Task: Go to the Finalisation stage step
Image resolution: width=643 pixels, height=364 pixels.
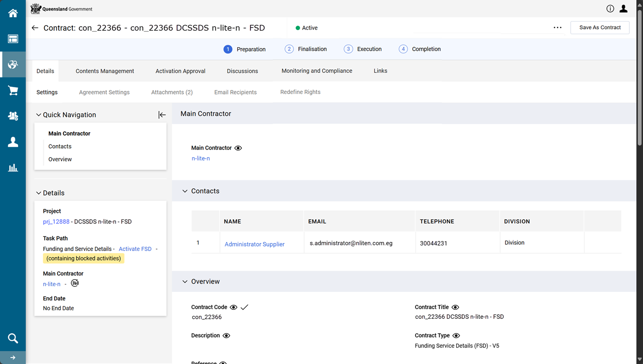Action: pyautogui.click(x=306, y=49)
